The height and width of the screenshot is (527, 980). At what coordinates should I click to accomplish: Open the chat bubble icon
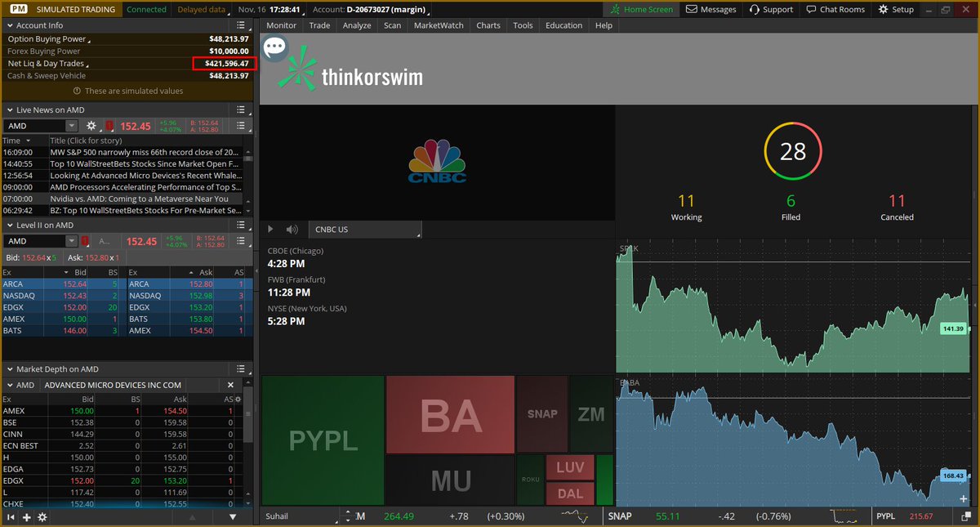point(275,47)
